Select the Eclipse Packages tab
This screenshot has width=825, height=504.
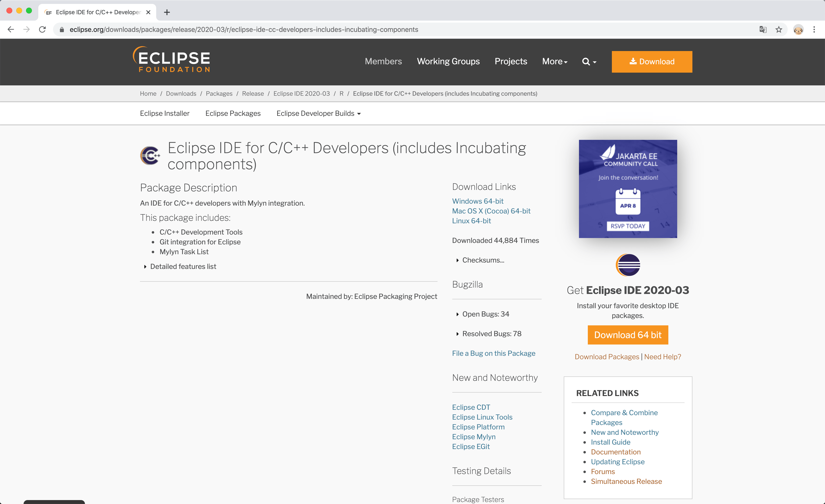tap(233, 113)
